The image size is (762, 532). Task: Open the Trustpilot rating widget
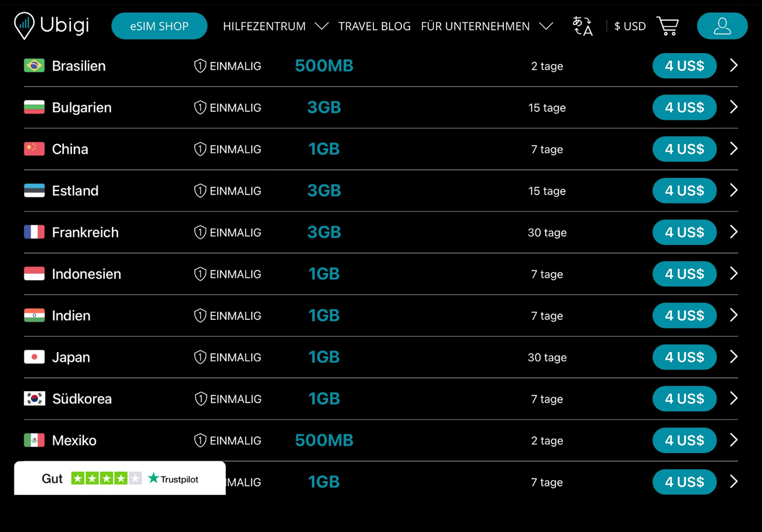(120, 478)
